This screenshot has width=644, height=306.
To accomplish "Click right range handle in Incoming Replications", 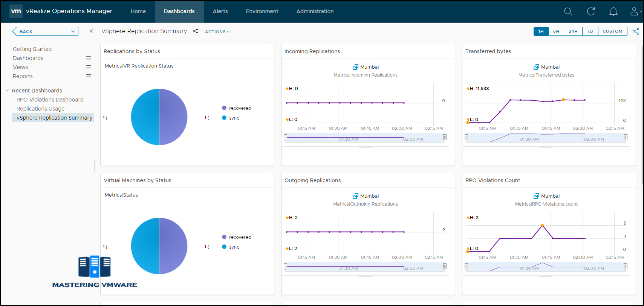I will [445, 137].
